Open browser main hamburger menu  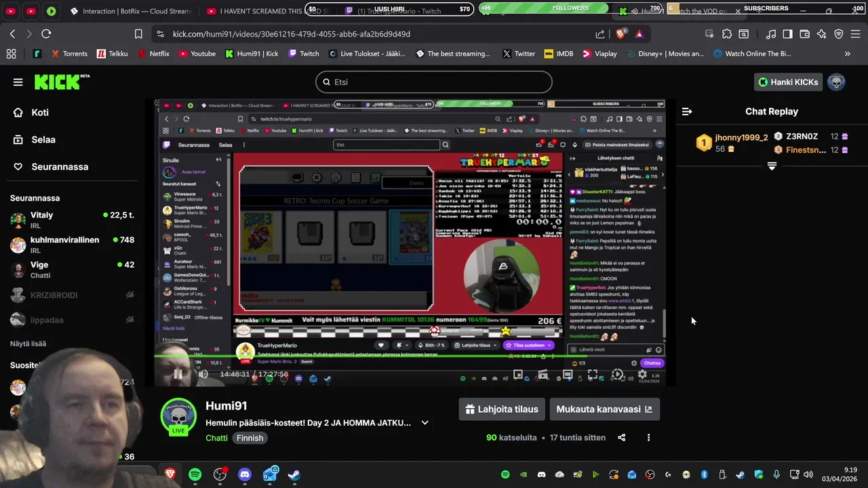856,34
